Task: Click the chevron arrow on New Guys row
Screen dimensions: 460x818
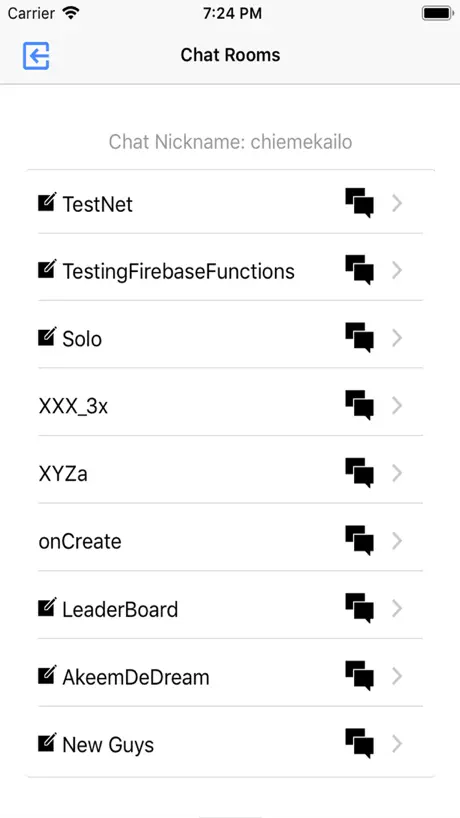Action: coord(397,743)
